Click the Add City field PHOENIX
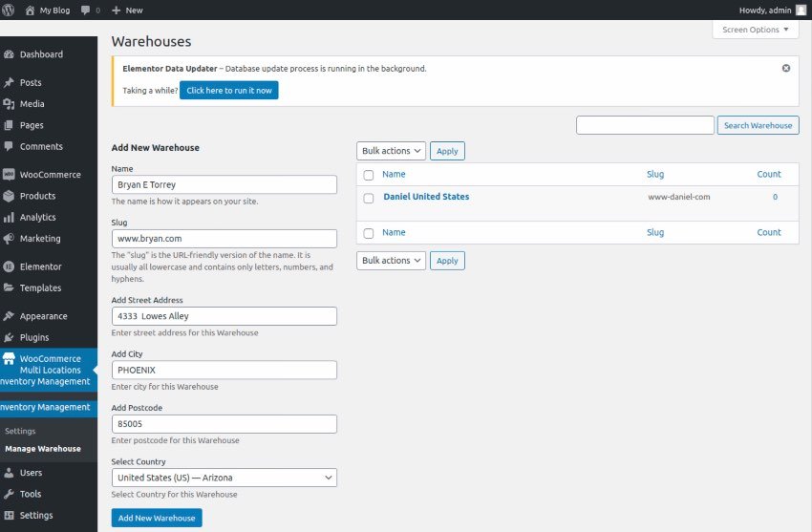This screenshot has height=532, width=812. [224, 370]
